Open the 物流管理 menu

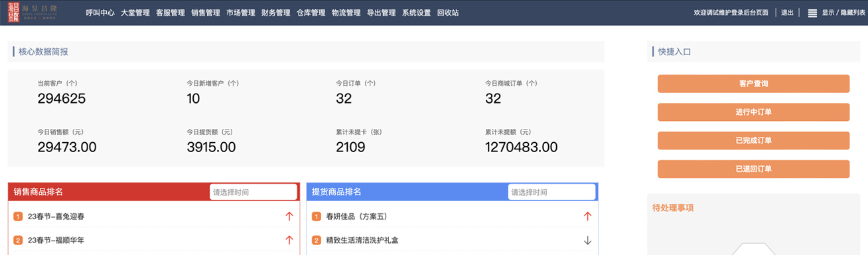coord(346,13)
